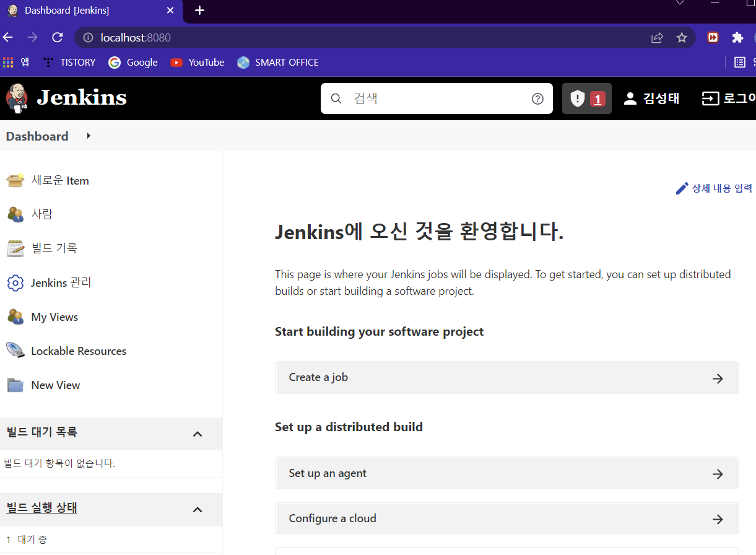Click the search help question mark icon
756x555 pixels.
click(x=537, y=98)
